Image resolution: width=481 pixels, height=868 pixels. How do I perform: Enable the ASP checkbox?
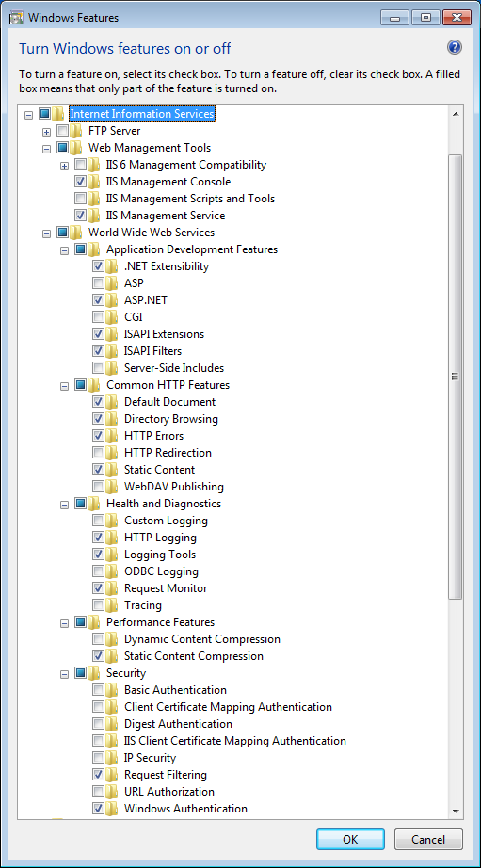pos(98,283)
